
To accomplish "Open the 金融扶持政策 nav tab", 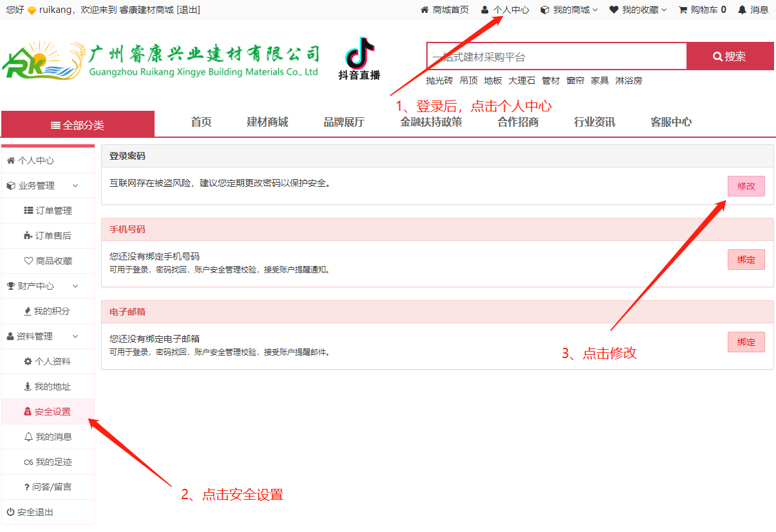I will (x=431, y=122).
